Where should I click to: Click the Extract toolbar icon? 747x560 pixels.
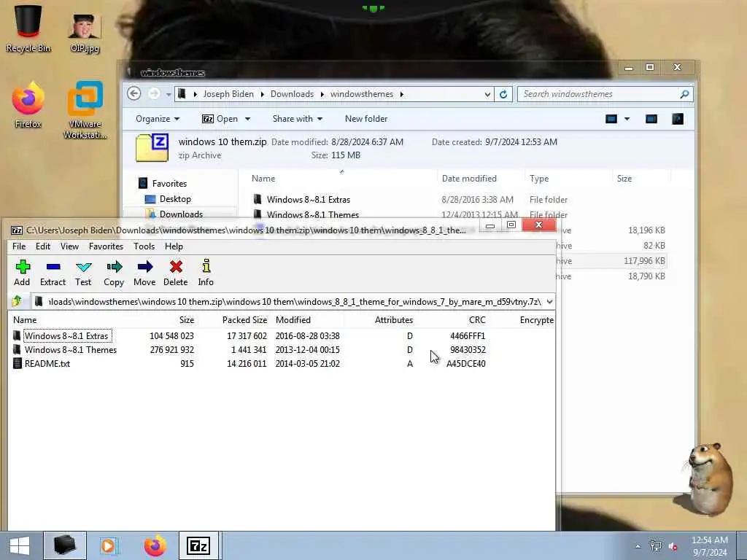53,273
